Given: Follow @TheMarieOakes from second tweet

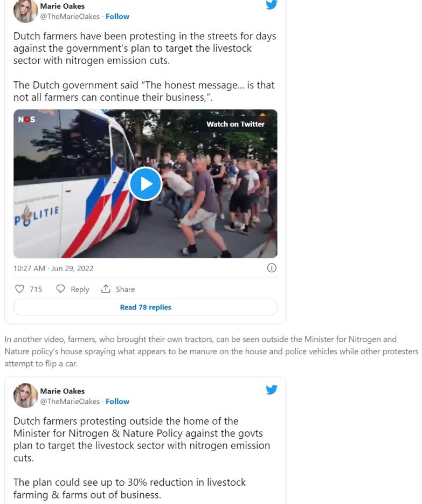Looking at the screenshot, I should point(117,402).
